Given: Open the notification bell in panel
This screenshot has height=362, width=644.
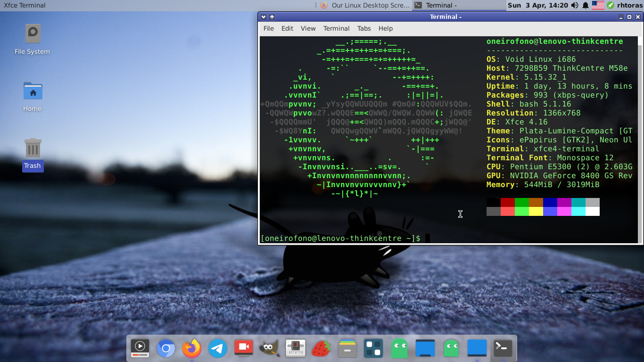Looking at the screenshot, I should 586,5.
